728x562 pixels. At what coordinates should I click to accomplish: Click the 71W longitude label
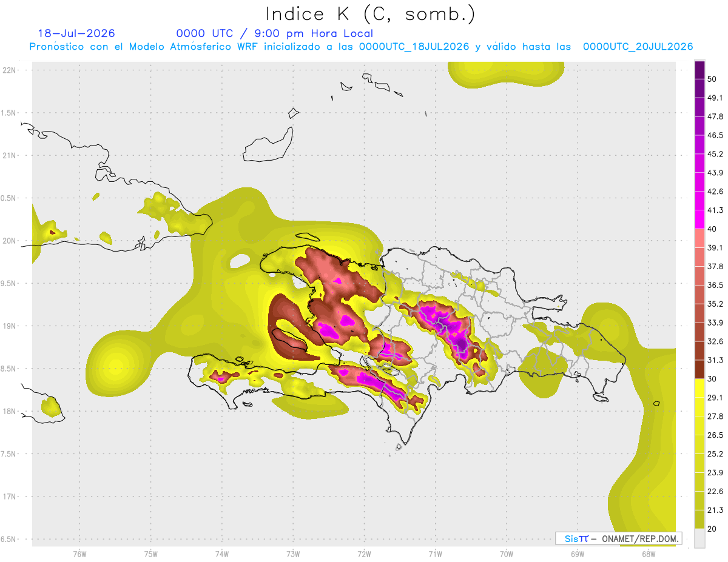coord(435,554)
